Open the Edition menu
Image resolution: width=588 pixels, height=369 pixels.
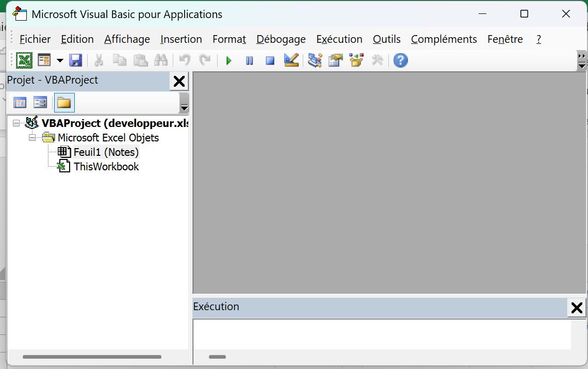(77, 39)
